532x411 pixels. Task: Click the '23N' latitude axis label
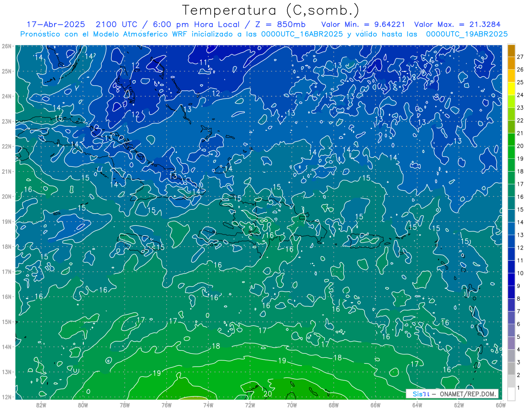pyautogui.click(x=6, y=121)
